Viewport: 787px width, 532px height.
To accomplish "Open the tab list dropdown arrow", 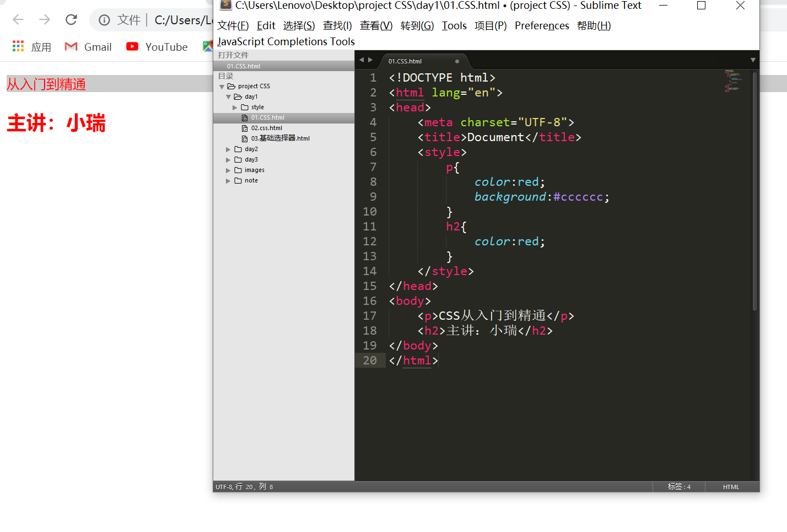I will point(753,60).
